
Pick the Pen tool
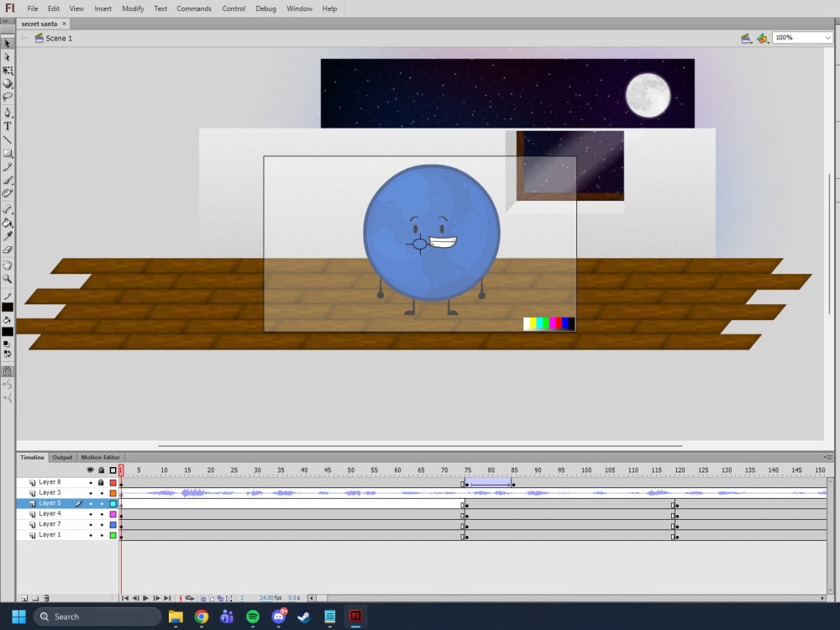9,112
